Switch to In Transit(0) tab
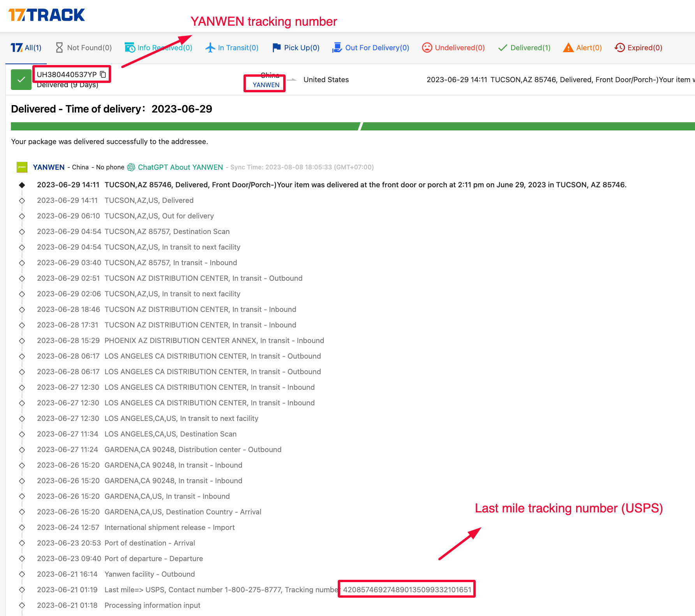This screenshot has width=695, height=616. pos(232,48)
